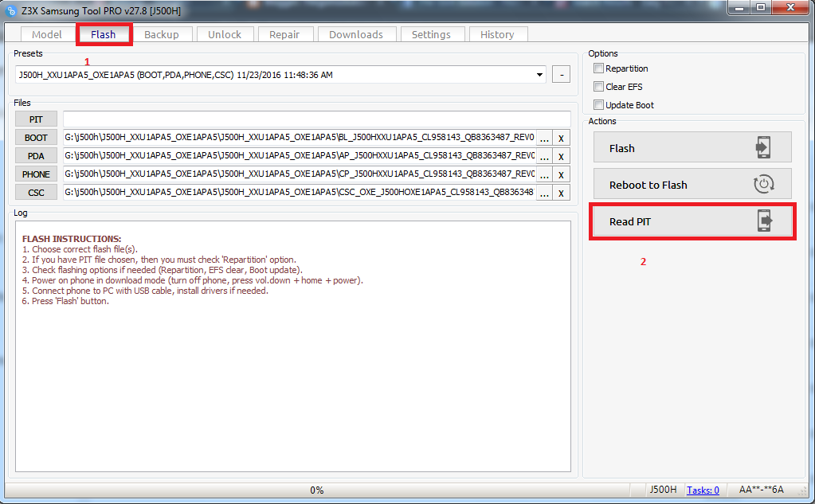
Task: Click the PIT file label button
Action: (x=36, y=119)
